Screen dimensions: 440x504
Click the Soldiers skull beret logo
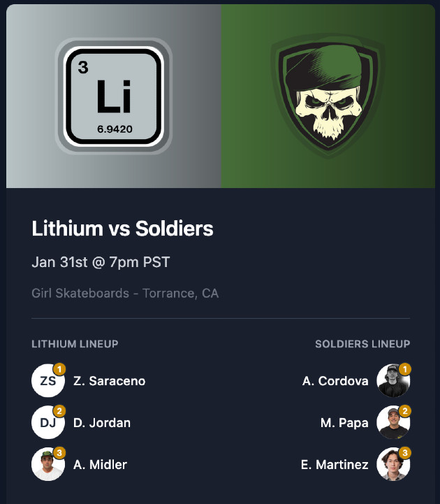coord(328,96)
